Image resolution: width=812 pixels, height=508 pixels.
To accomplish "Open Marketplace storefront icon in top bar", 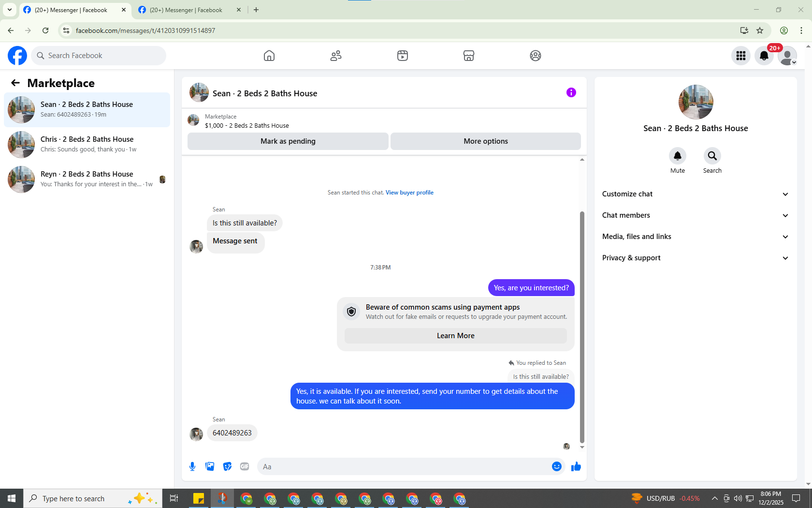I will click(x=469, y=56).
